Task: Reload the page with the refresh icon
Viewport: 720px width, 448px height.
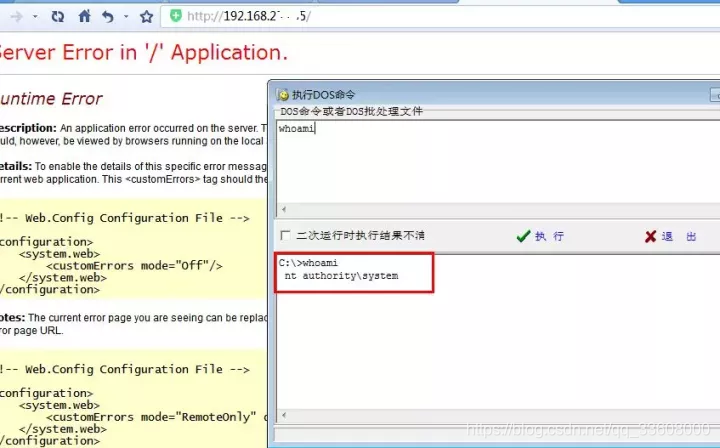Action: [x=57, y=17]
